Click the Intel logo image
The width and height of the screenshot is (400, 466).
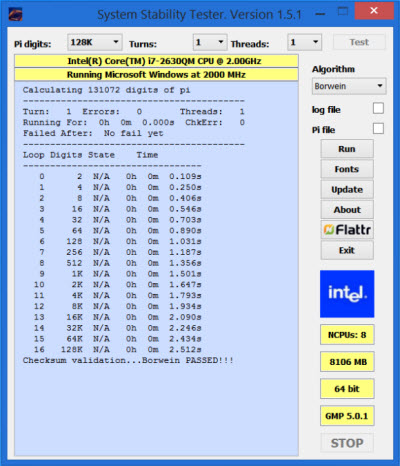[x=347, y=294]
